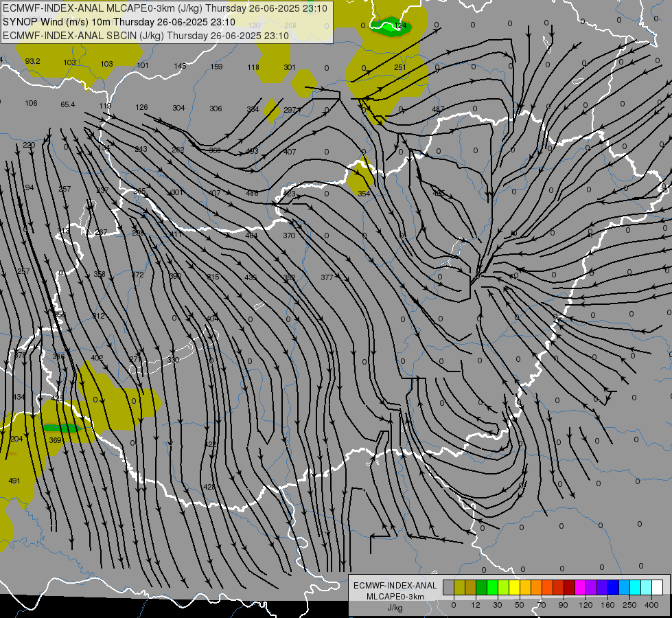Viewport: 672px width, 618px height.
Task: Click the map value '312'
Action: (x=99, y=316)
